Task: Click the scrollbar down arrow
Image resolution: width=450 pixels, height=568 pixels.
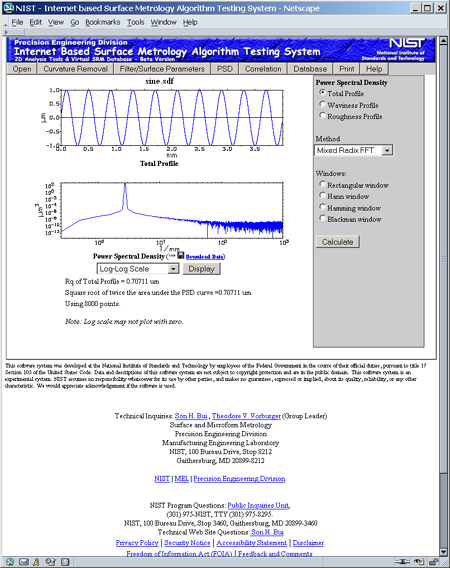Action: click(x=443, y=552)
